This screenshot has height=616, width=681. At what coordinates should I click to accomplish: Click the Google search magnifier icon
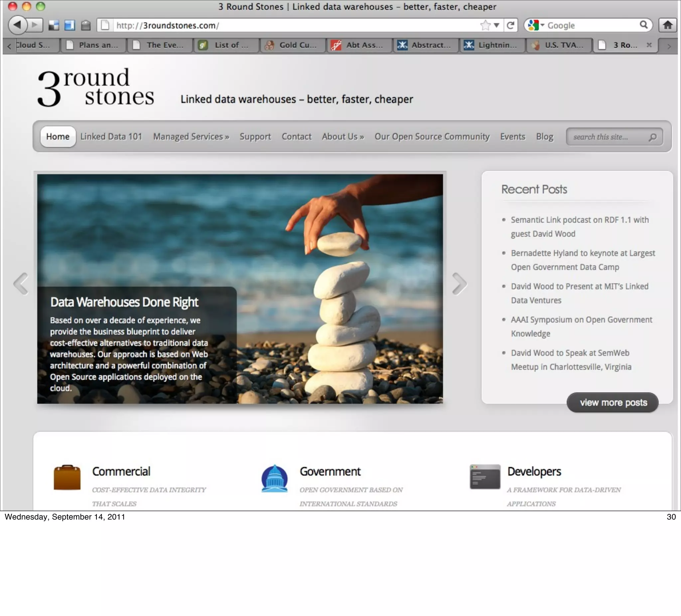click(643, 25)
